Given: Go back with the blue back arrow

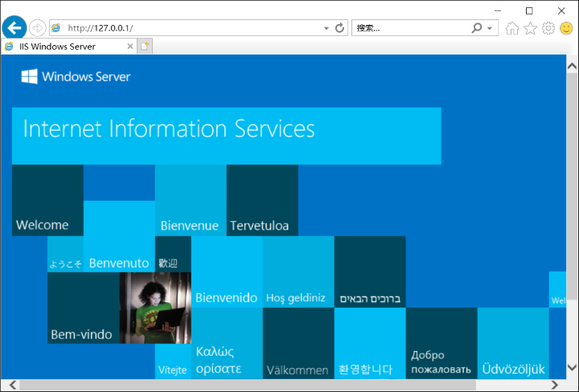Looking at the screenshot, I should (14, 27).
